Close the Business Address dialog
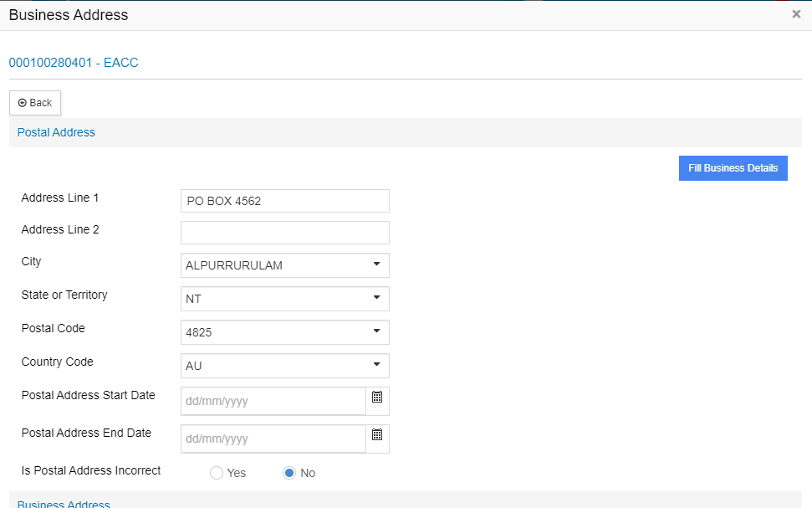Image resolution: width=812 pixels, height=508 pixels. [x=796, y=14]
